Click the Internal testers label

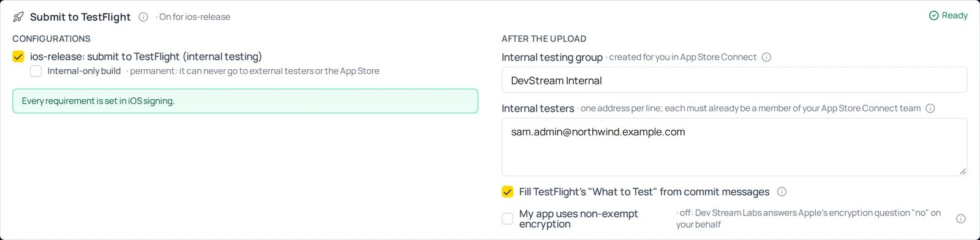click(538, 108)
